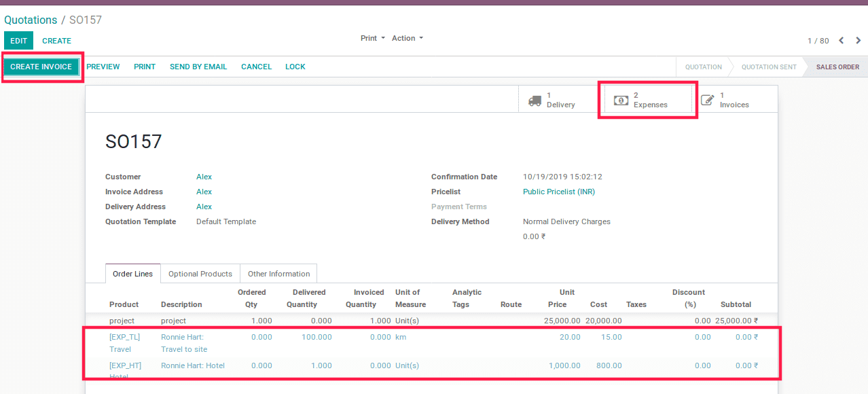Open the Invoices pencil icon button

coord(734,100)
